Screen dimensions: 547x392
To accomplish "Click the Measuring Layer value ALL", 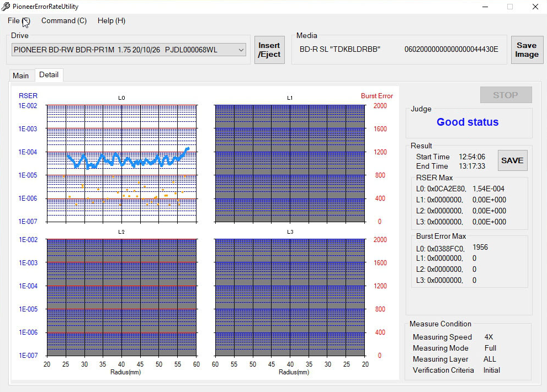I will 490,359.
